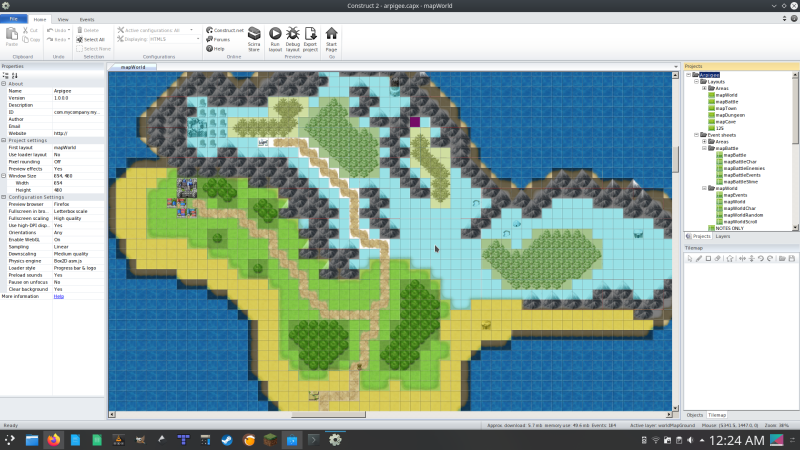Click the Help link in More information
Viewport: 800px width, 450px height.
[59, 296]
